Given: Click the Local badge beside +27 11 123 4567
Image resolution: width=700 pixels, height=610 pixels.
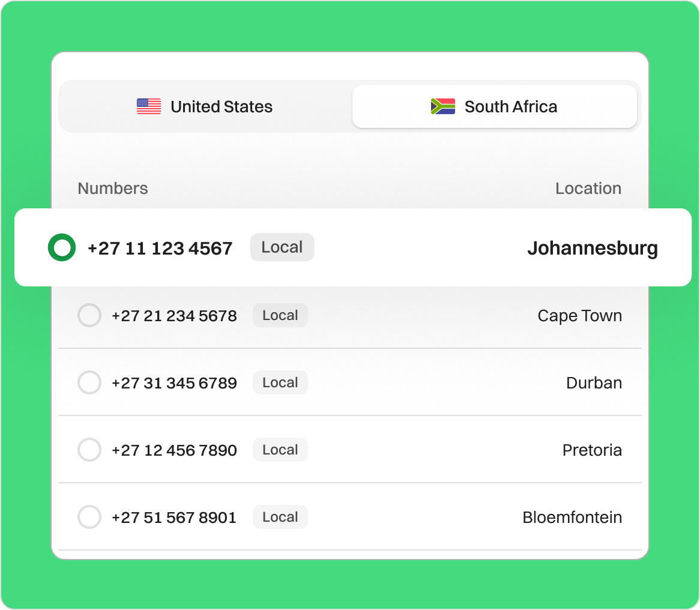Looking at the screenshot, I should (x=282, y=247).
